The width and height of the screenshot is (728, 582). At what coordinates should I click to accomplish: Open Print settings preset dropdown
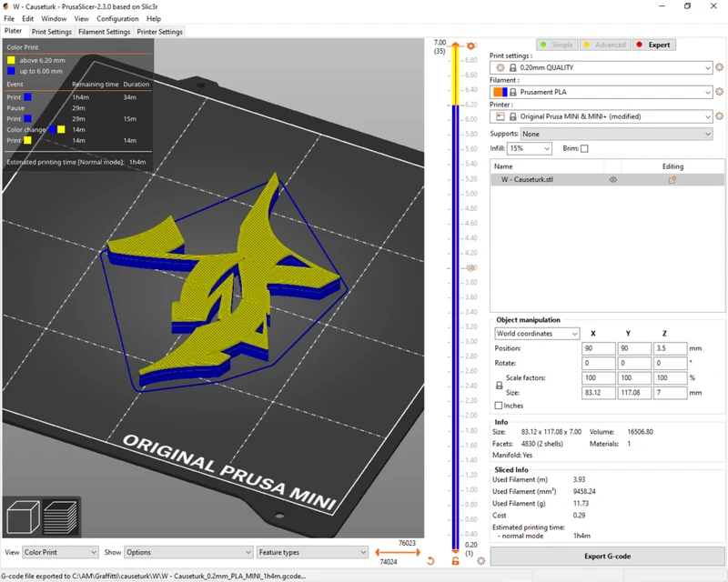(x=602, y=67)
